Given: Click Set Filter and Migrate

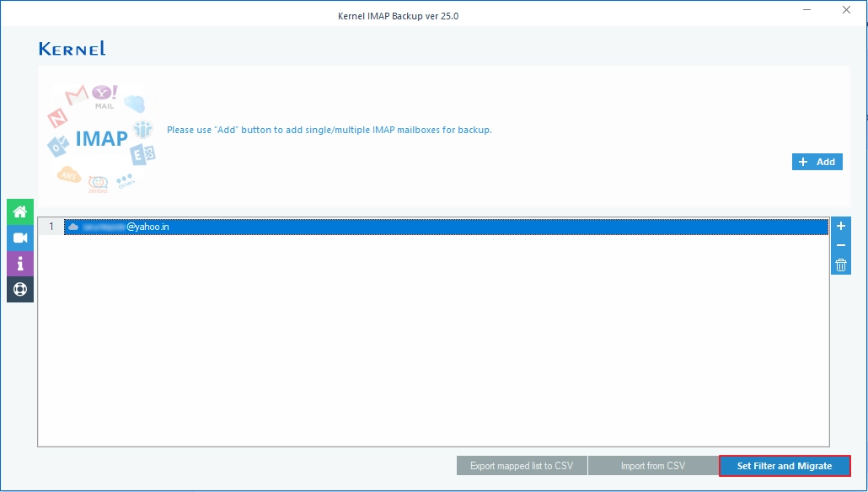Looking at the screenshot, I should (785, 466).
